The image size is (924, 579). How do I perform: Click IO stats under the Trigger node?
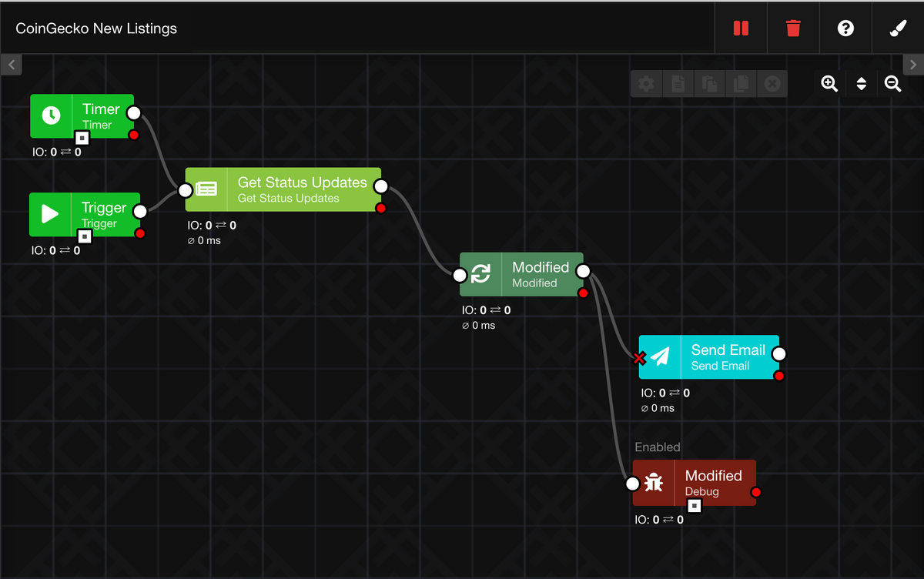(55, 250)
